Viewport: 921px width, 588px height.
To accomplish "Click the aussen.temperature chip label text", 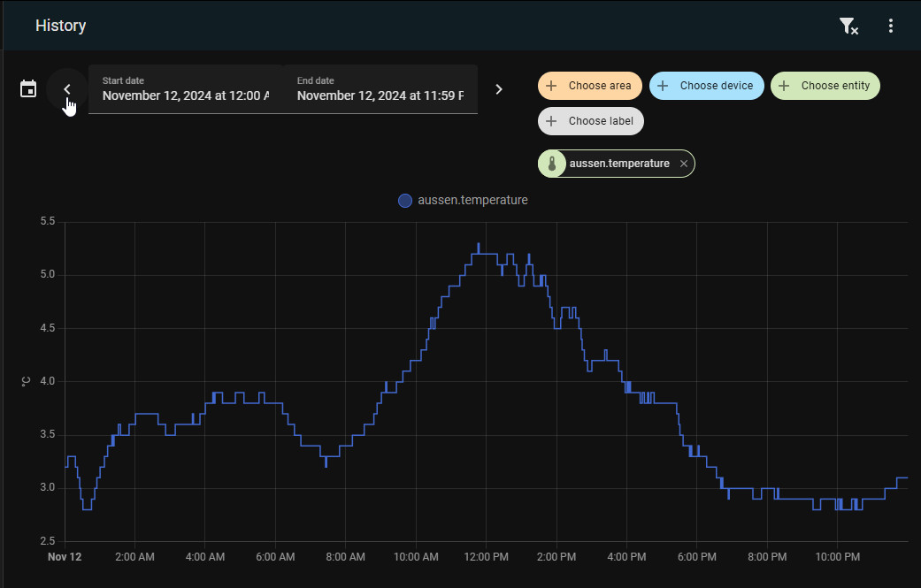I will click(619, 164).
